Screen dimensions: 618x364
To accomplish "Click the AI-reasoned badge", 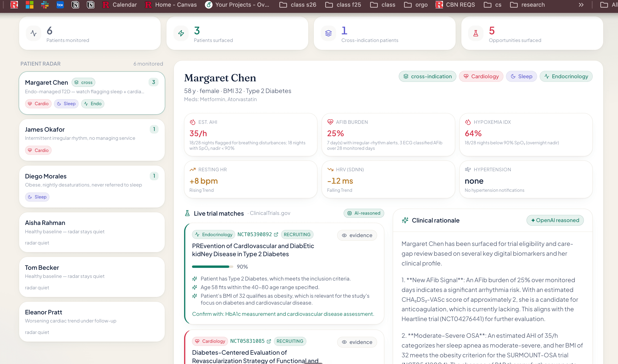I will (x=364, y=213).
